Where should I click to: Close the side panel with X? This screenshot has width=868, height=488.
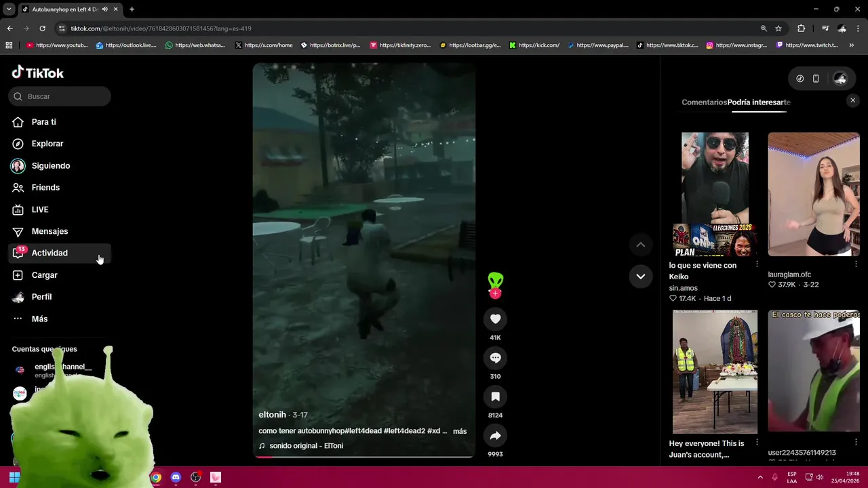(852, 100)
